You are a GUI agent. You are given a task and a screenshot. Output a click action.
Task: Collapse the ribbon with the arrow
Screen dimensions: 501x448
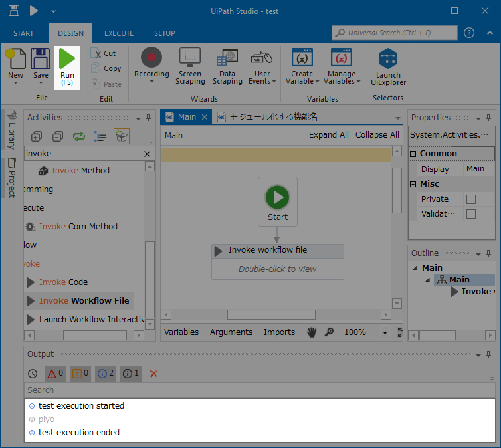pos(490,33)
